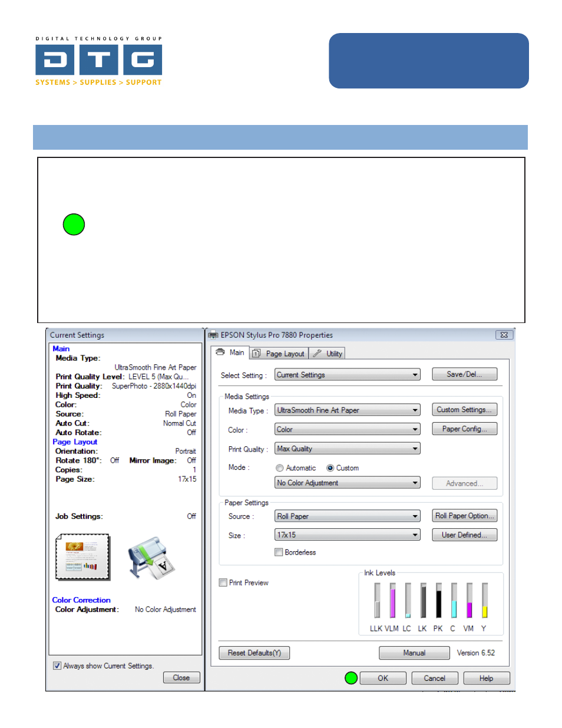Click the LK ink level bar
Screen dimensions: 562x728
(x=423, y=600)
